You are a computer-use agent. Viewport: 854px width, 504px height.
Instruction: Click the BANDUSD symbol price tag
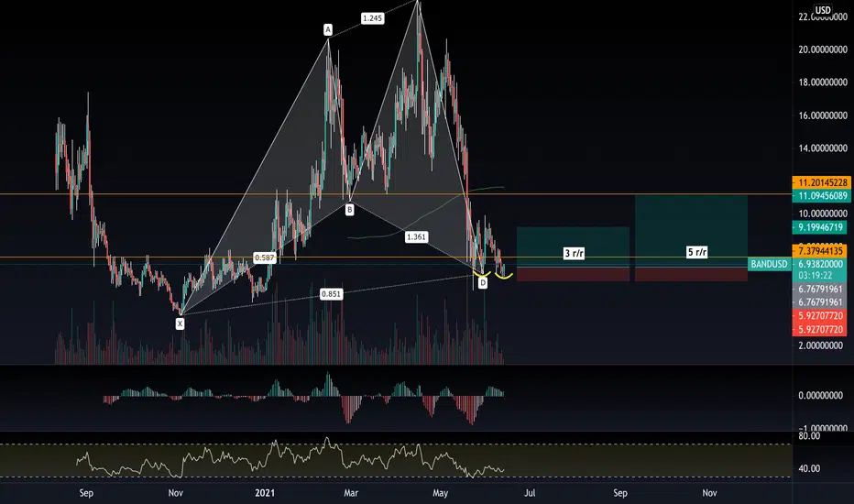769,264
